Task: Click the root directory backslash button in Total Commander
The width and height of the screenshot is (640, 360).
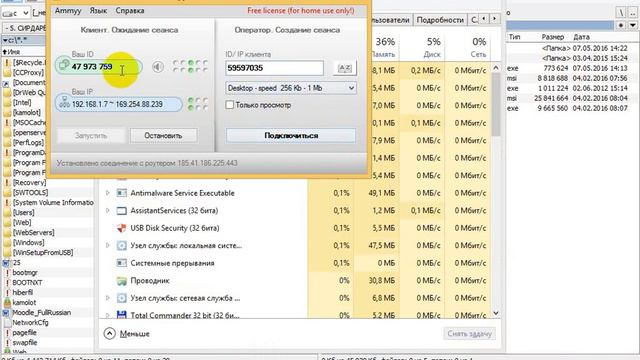Action: [x=621, y=13]
